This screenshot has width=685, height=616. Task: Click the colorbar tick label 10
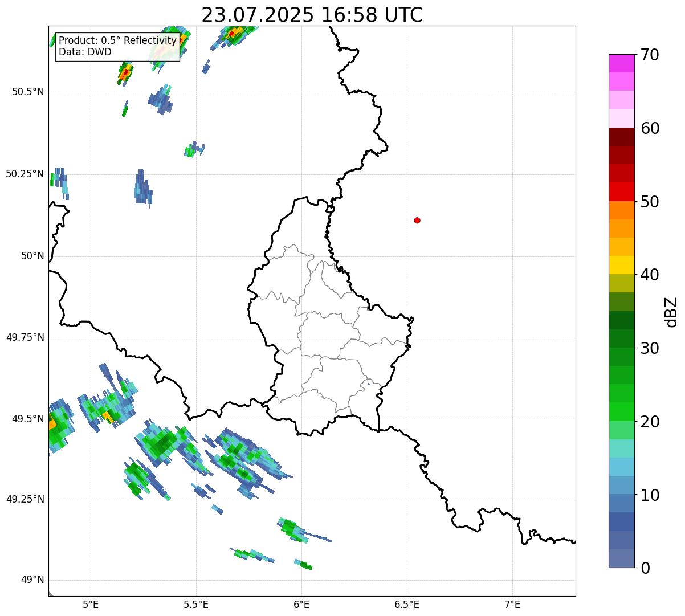(650, 495)
